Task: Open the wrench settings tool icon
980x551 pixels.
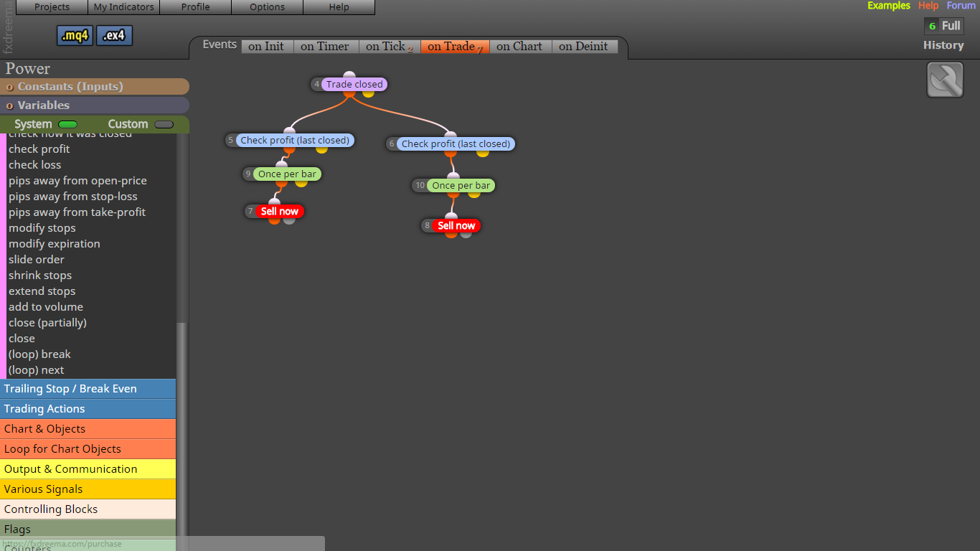Action: click(x=945, y=80)
